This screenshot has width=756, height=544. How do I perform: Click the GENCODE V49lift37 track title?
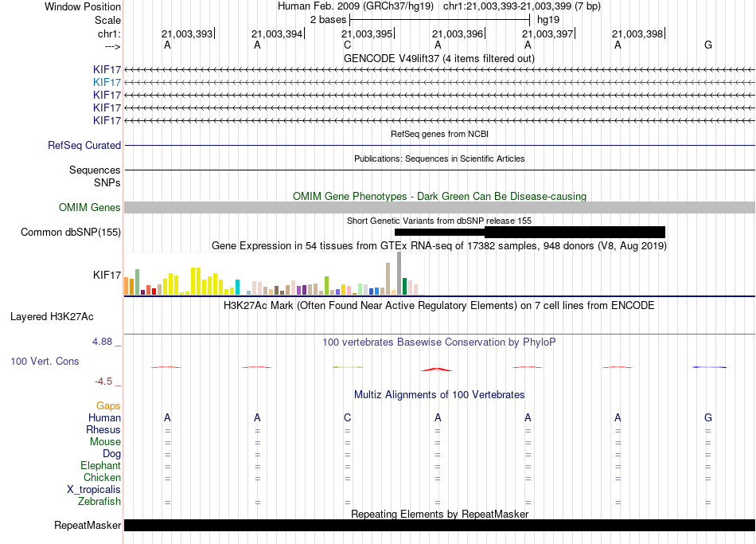438,58
